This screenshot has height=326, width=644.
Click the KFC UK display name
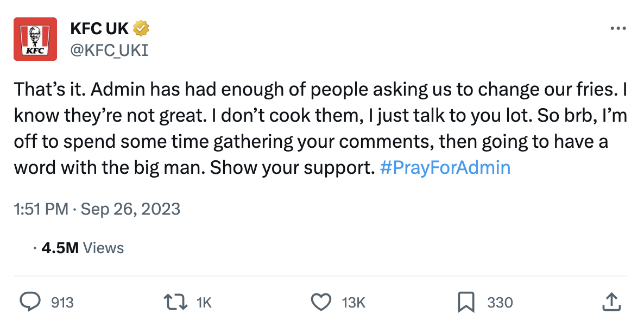[x=99, y=28]
